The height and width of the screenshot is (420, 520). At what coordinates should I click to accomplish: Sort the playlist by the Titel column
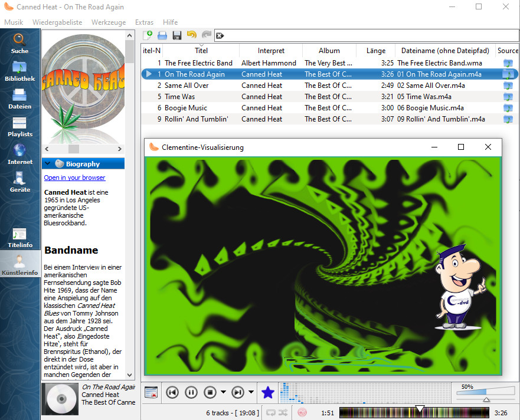point(201,51)
